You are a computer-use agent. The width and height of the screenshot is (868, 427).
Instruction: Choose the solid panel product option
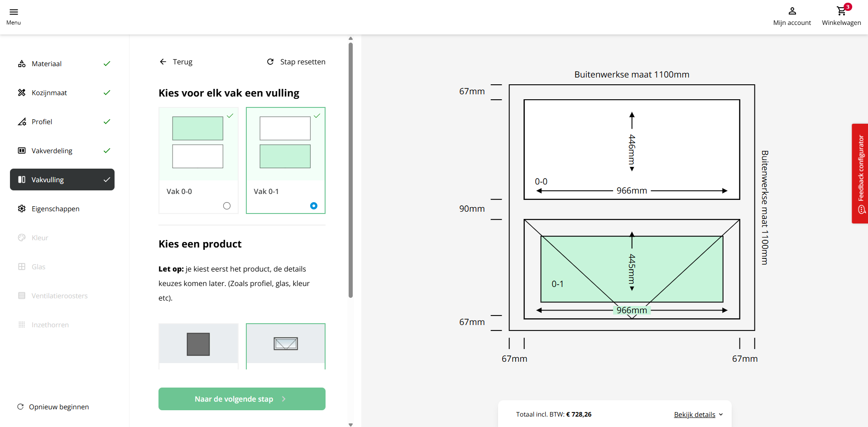198,344
